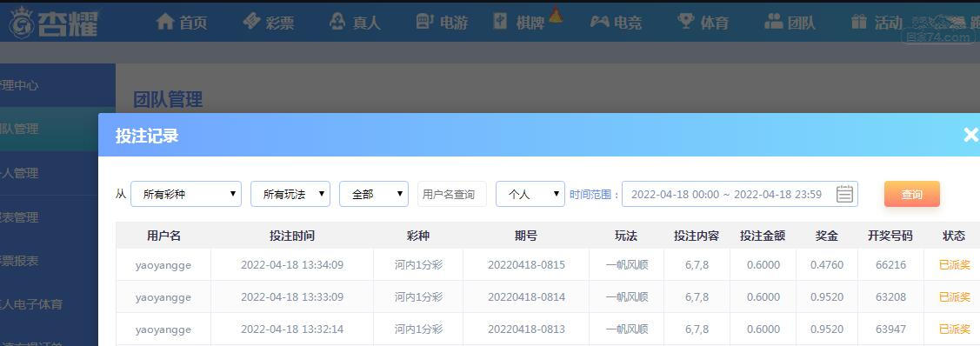Open the 团队 team nav item

pyautogui.click(x=790, y=23)
